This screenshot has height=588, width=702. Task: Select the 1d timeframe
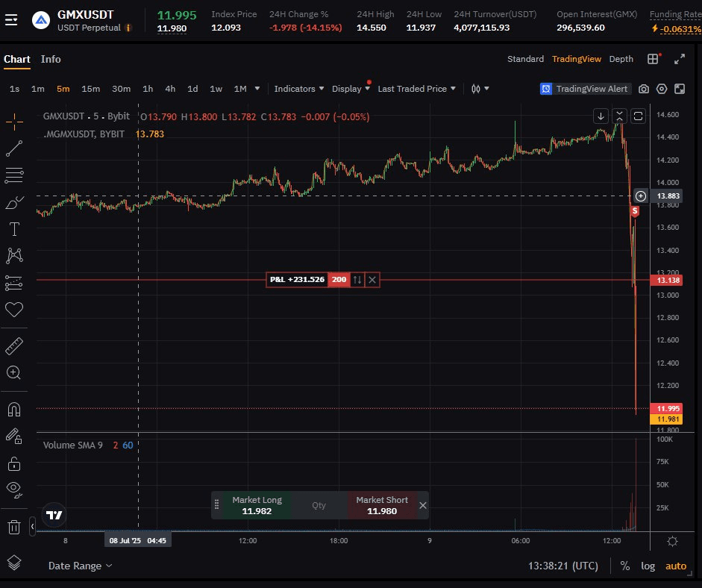coord(192,89)
